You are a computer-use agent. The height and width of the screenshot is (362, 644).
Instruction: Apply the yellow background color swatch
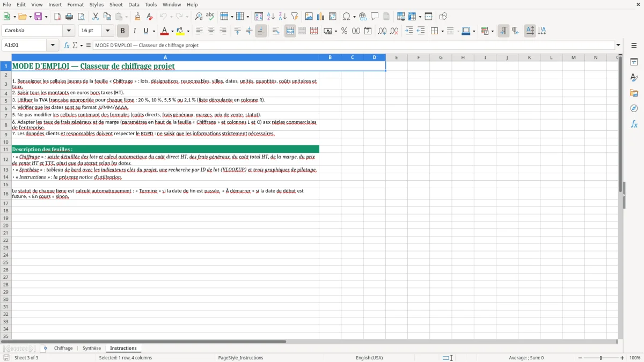[180, 31]
